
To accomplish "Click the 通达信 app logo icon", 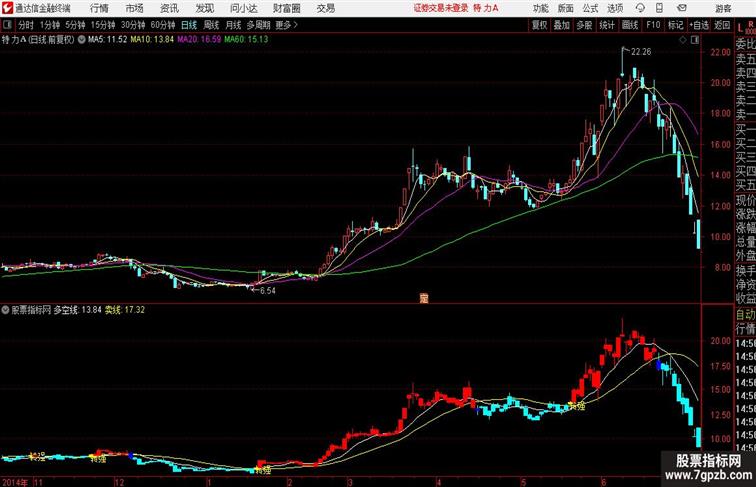I will click(x=7, y=8).
